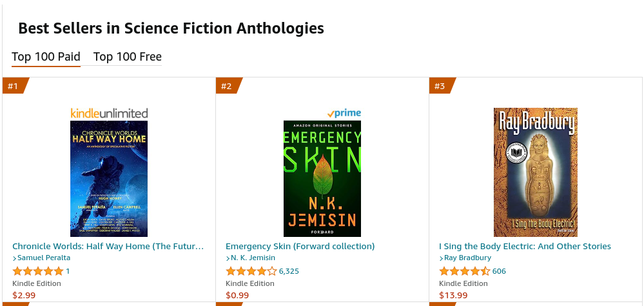Expand the Samuel Peralta author chevron

tap(15, 258)
